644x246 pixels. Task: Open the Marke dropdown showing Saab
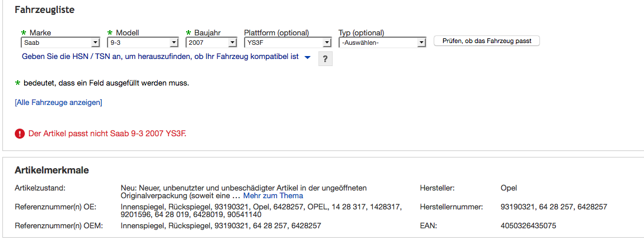click(x=60, y=42)
